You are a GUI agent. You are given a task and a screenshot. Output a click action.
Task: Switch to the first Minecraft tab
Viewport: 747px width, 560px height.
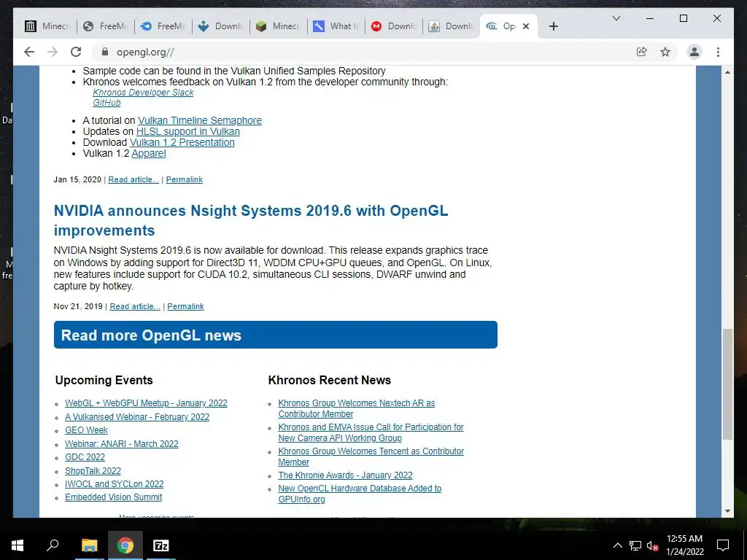click(x=47, y=26)
